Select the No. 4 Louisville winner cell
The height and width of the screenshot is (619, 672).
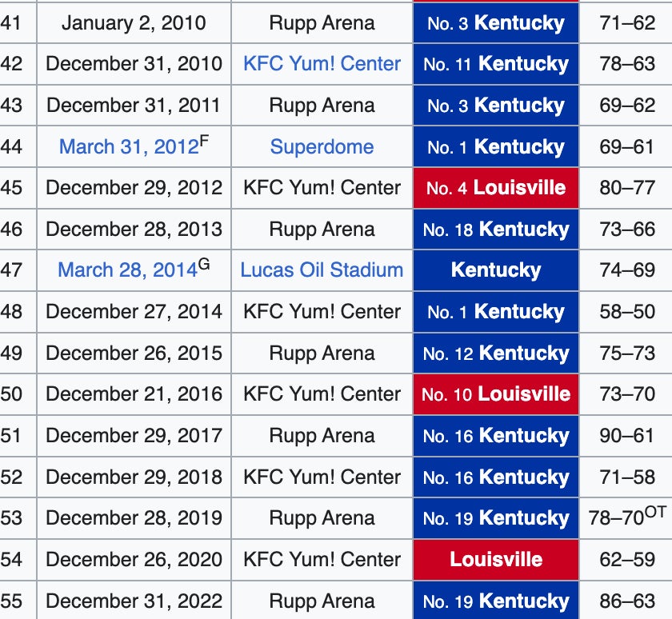click(x=496, y=188)
